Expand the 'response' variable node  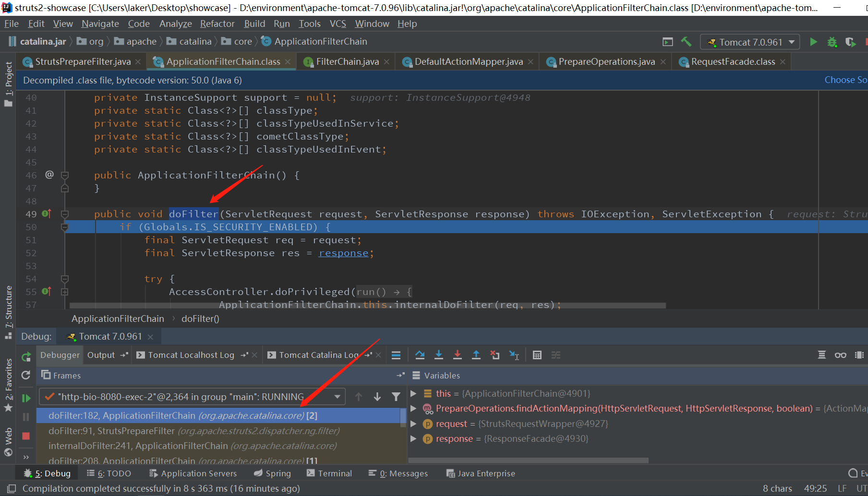tap(413, 438)
